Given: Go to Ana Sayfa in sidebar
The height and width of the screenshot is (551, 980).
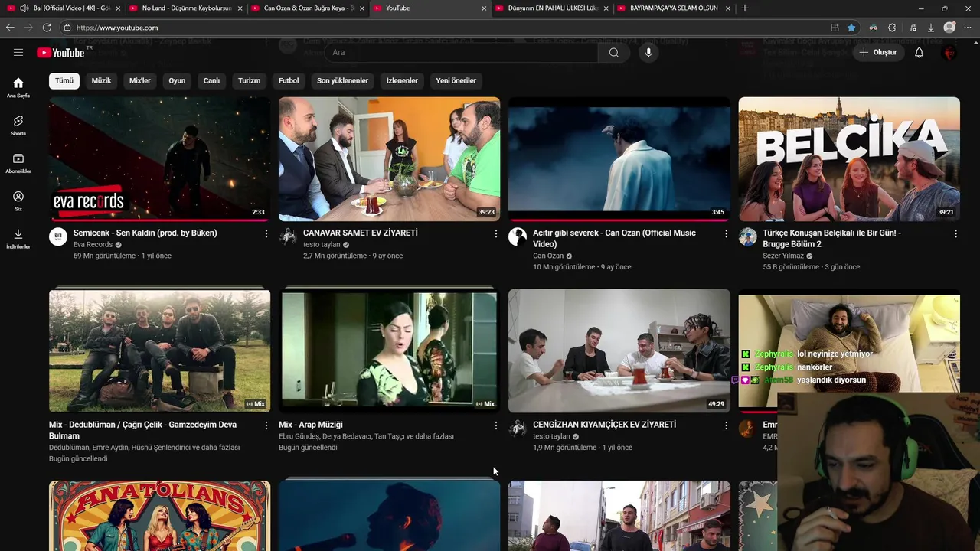Looking at the screenshot, I should click(18, 87).
